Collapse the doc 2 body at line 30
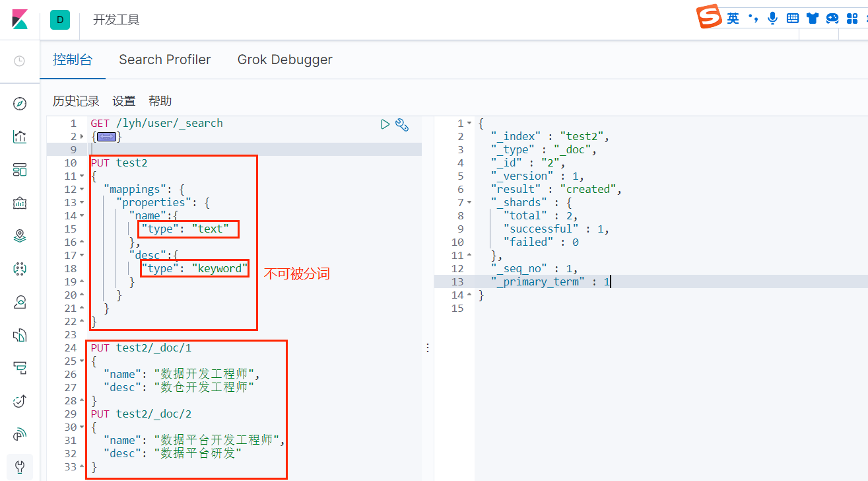868x481 pixels. pyautogui.click(x=82, y=427)
